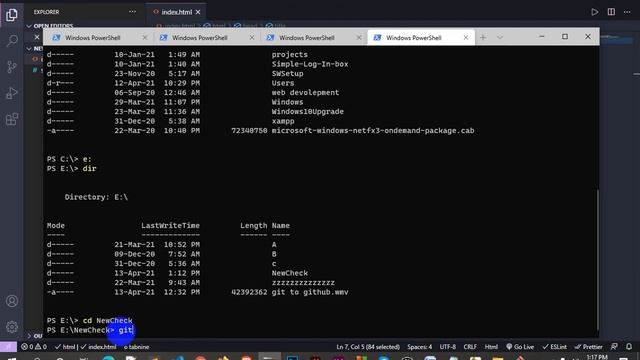Close the first PowerShell tab
The height and width of the screenshot is (360, 640).
click(144, 38)
